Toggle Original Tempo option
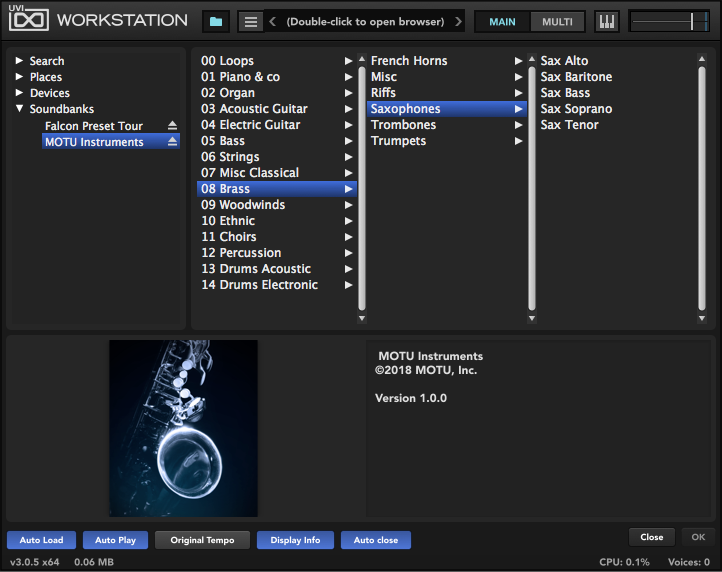This screenshot has width=722, height=572. coord(203,540)
